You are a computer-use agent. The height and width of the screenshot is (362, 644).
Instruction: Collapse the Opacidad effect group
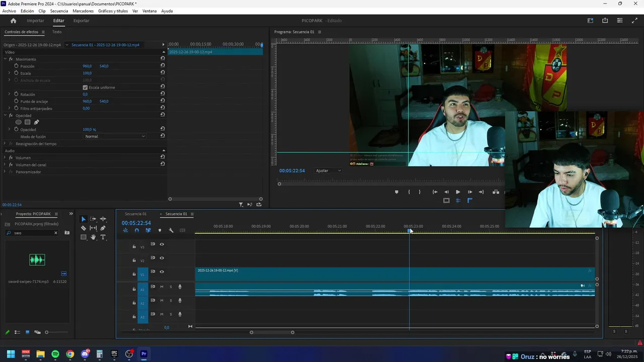coord(5,115)
